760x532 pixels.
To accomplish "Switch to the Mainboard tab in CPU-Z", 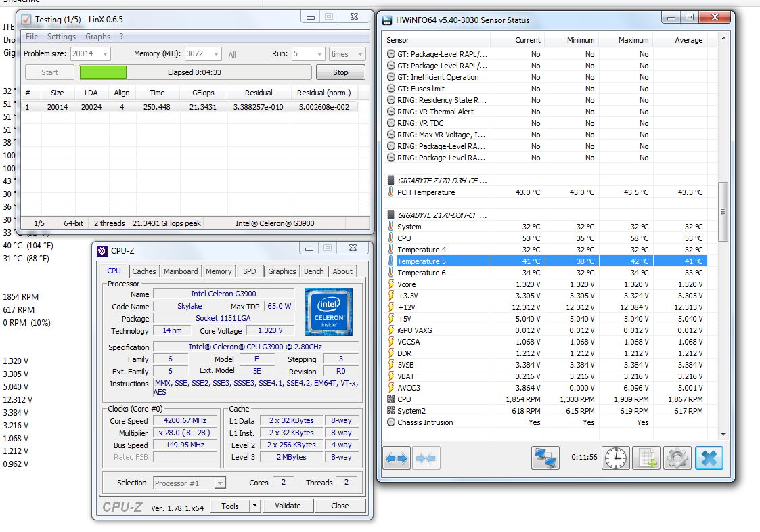I will point(180,271).
